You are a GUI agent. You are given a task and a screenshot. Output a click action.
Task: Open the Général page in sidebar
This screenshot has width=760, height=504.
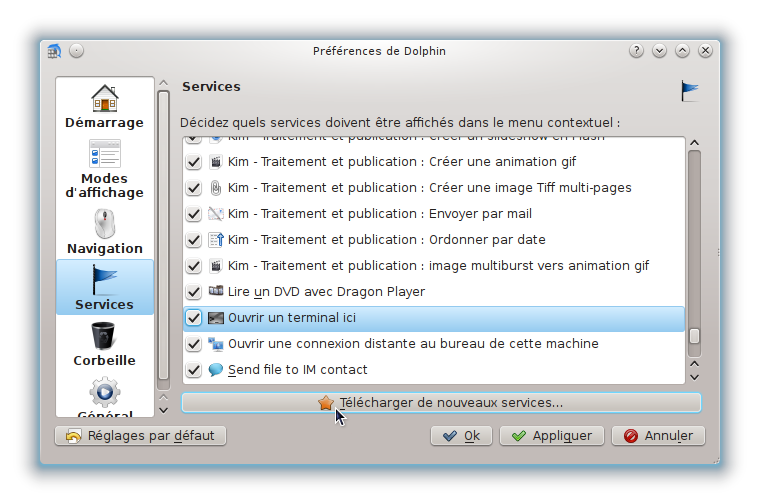105,396
